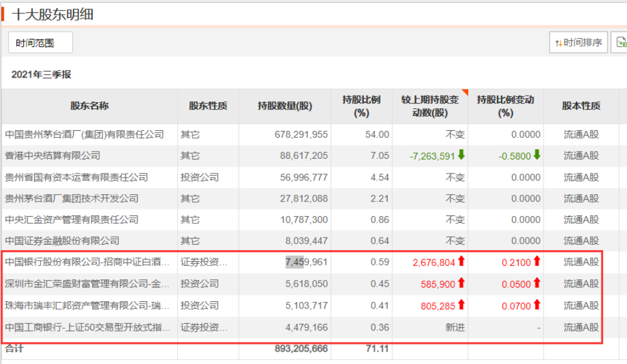Click 证券投资… in 中国银行 row

204,262
